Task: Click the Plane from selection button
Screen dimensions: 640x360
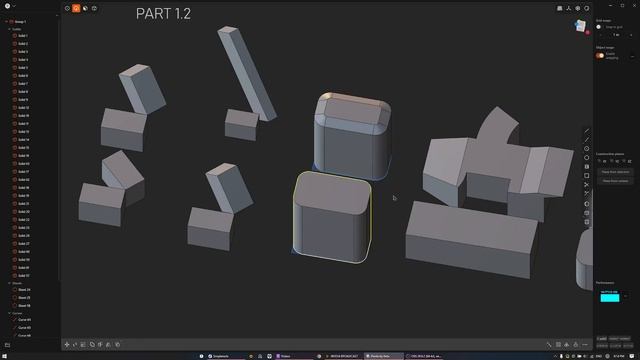Action: coord(616,172)
